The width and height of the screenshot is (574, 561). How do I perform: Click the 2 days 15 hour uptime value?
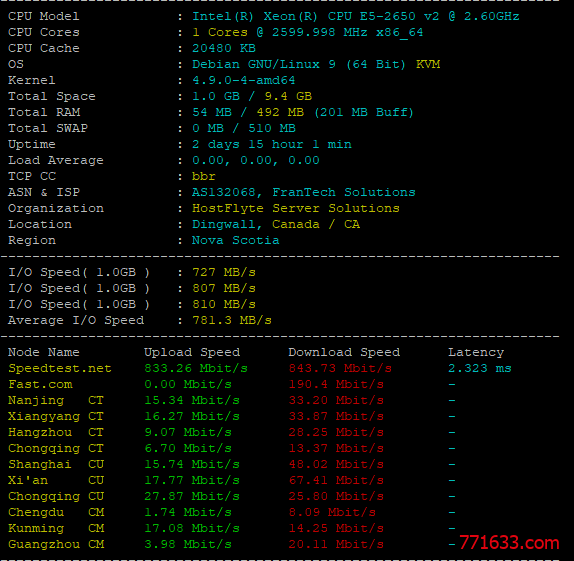(272, 144)
